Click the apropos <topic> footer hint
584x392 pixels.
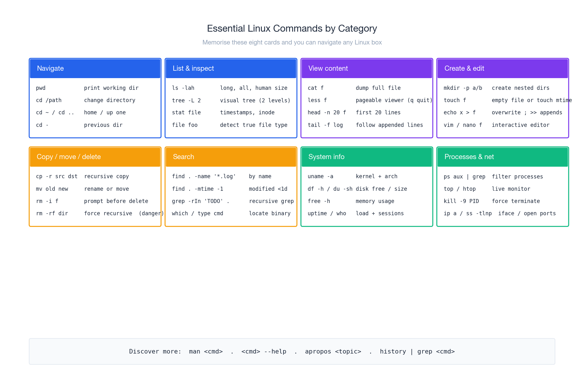(x=333, y=352)
